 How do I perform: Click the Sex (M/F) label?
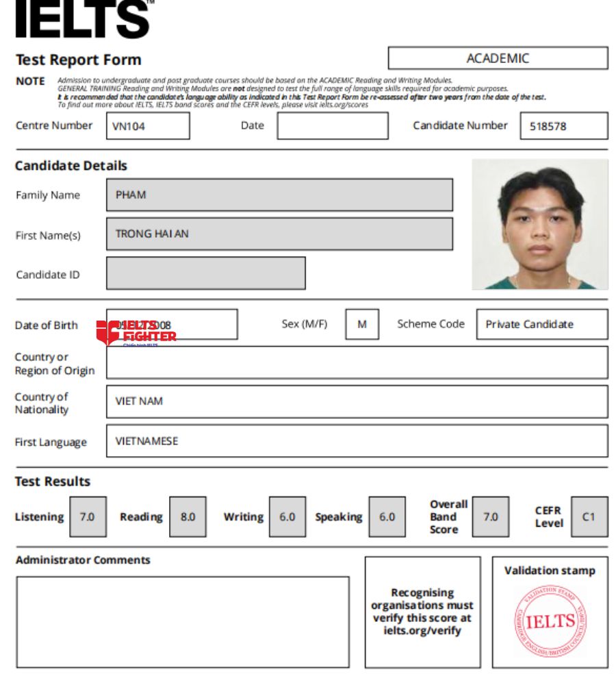point(305,324)
